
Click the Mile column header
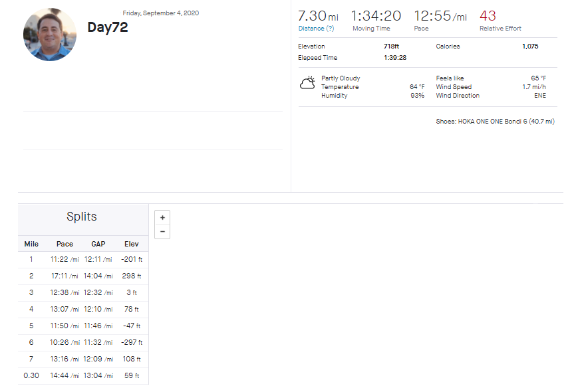31,244
